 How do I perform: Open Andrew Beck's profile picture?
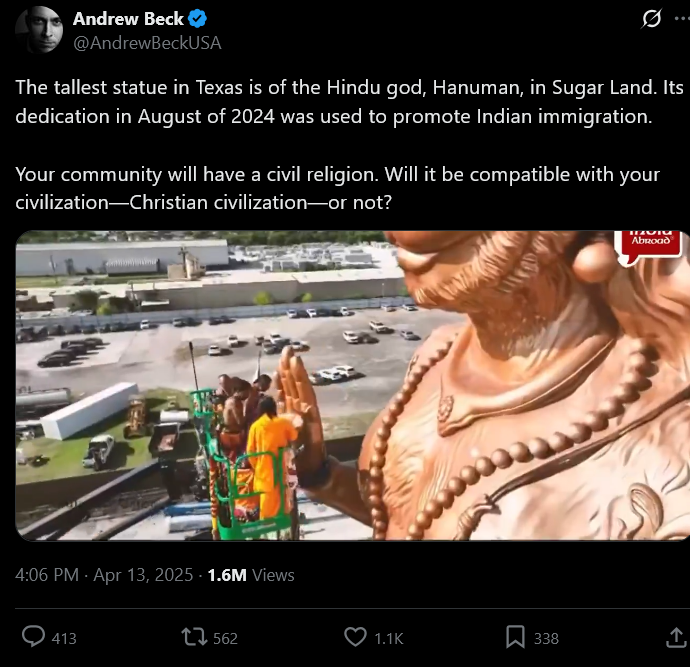click(x=39, y=30)
